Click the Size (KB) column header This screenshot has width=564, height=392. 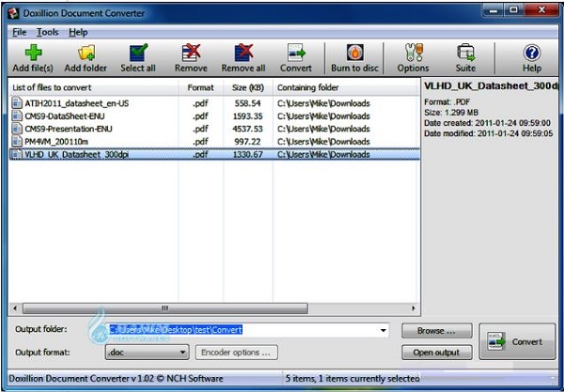click(x=248, y=87)
